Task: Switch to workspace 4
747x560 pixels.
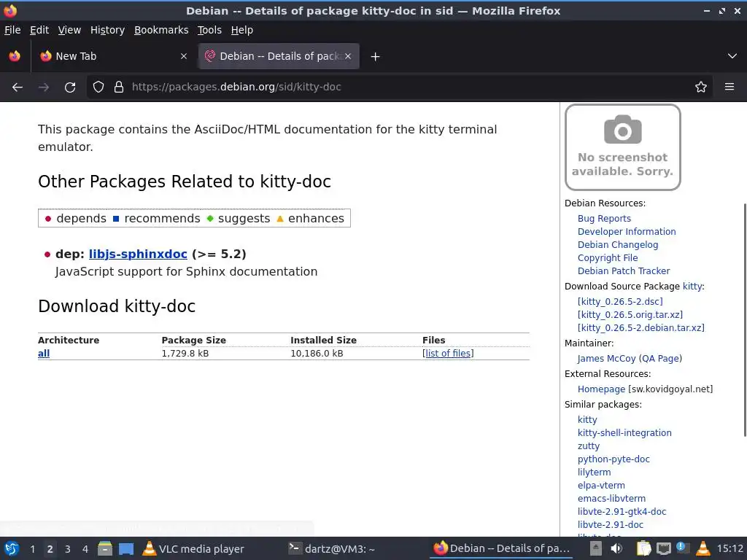Action: (85, 549)
